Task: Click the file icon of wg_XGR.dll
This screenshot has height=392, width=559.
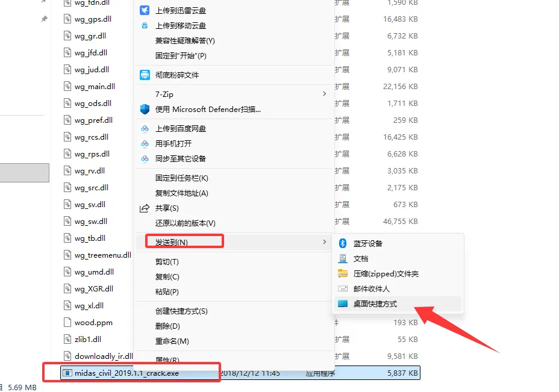Action: [67, 288]
